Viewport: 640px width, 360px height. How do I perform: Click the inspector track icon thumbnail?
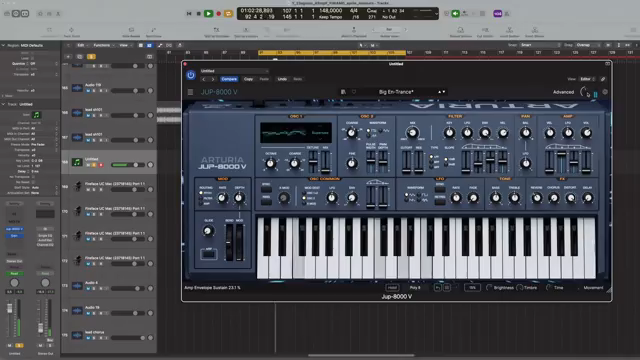point(36,115)
